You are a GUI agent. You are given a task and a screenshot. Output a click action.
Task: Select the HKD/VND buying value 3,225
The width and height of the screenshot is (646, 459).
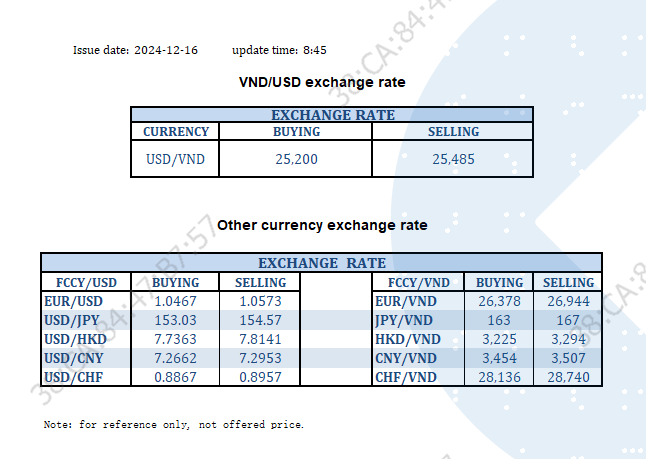coord(500,339)
